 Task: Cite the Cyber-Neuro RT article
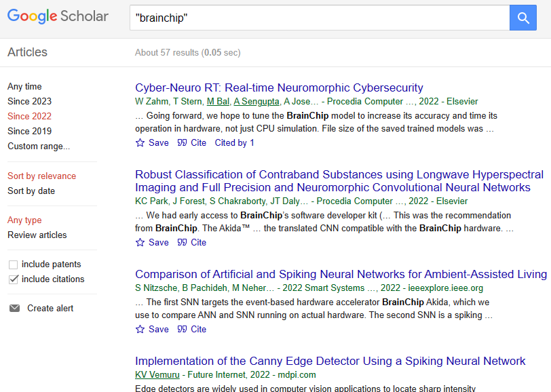[x=191, y=142]
